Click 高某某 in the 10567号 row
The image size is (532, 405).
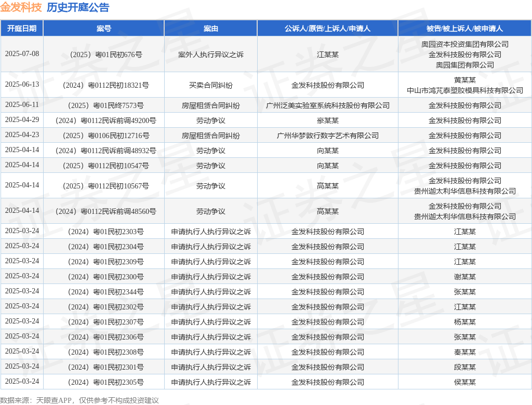coord(327,186)
